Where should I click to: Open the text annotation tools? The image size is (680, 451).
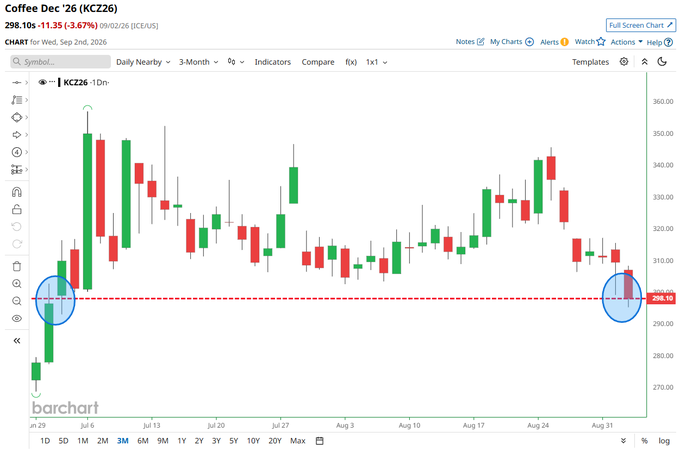pos(16,100)
